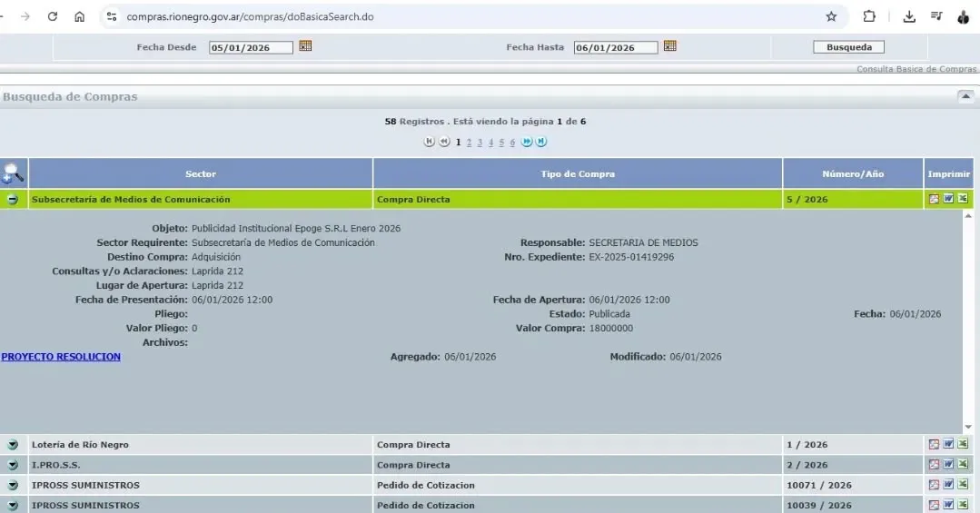Open the Fecha Desde calendar picker
The image size is (980, 513).
click(305, 46)
